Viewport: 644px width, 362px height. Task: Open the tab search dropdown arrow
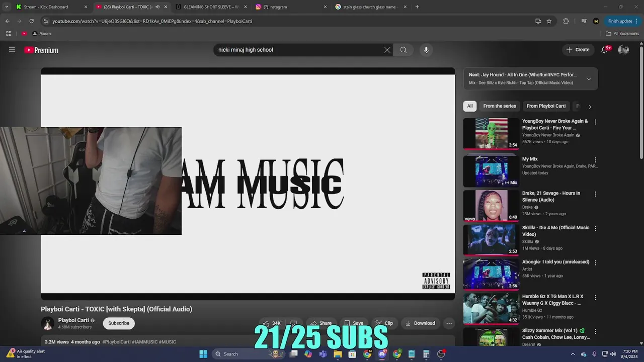pyautogui.click(x=7, y=7)
